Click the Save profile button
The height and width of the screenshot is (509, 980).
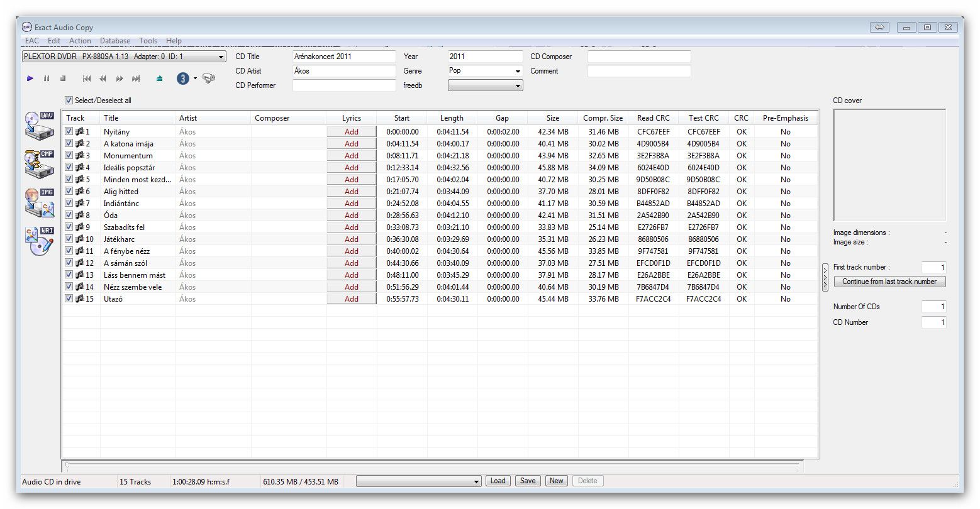[x=528, y=481]
